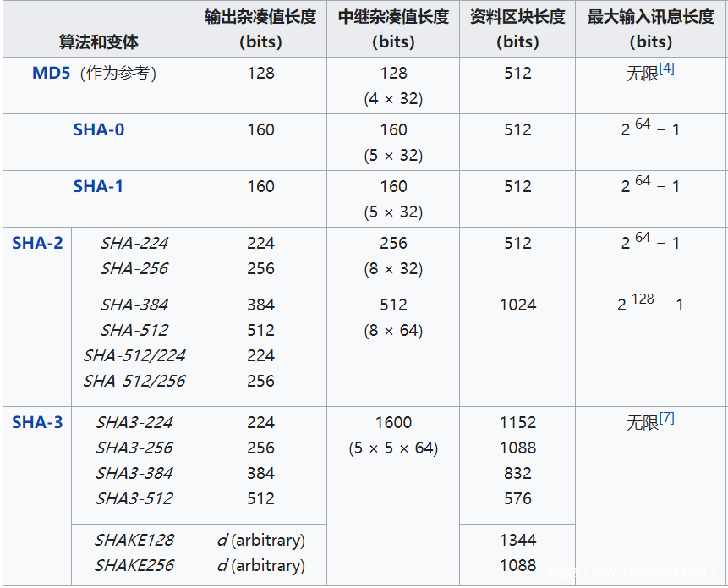Image resolution: width=728 pixels, height=588 pixels.
Task: Select 2^64 − 1 in the SHA-224 row
Action: (650, 241)
